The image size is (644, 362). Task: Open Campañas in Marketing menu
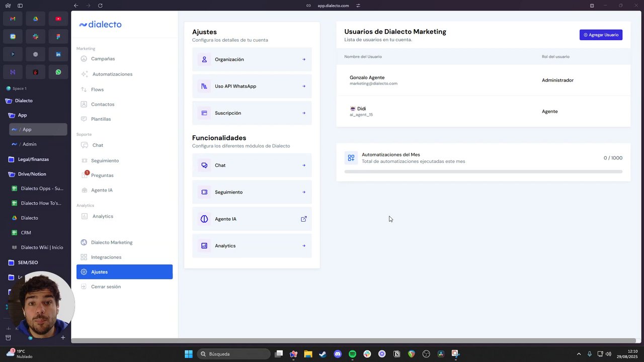(x=103, y=59)
